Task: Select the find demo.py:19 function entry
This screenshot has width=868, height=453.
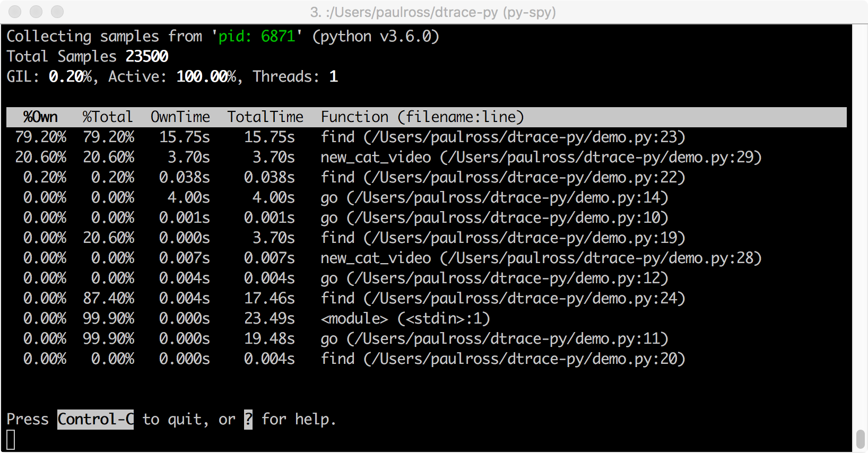Action: pos(503,238)
